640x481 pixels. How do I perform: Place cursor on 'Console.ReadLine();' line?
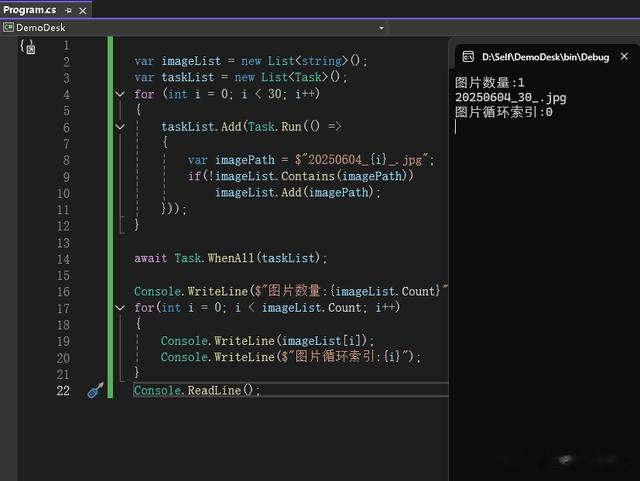tap(197, 390)
